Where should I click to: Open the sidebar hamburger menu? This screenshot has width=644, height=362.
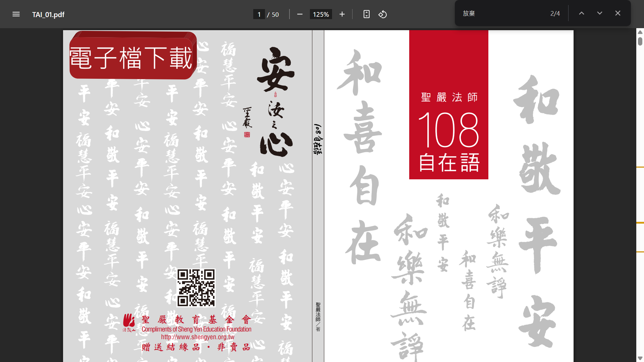[16, 14]
